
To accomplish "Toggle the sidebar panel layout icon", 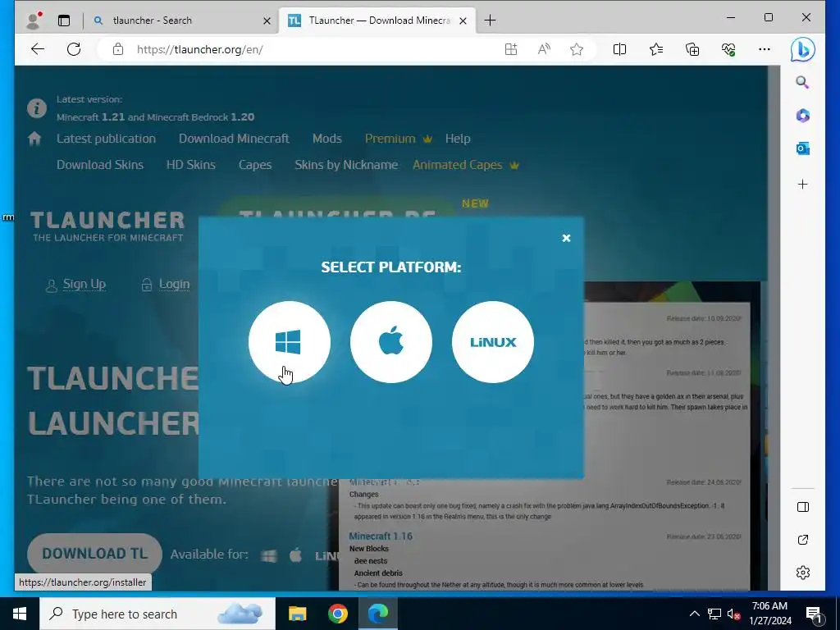I will [802, 507].
